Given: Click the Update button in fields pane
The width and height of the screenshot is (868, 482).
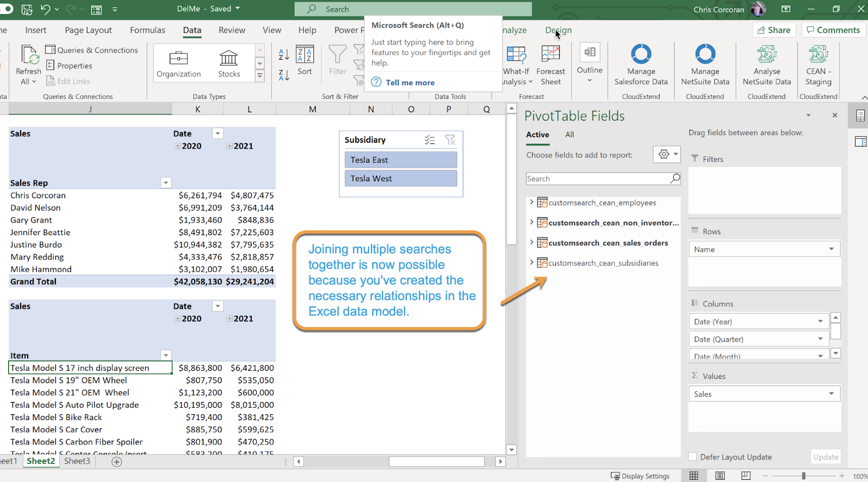Looking at the screenshot, I should pyautogui.click(x=826, y=456).
